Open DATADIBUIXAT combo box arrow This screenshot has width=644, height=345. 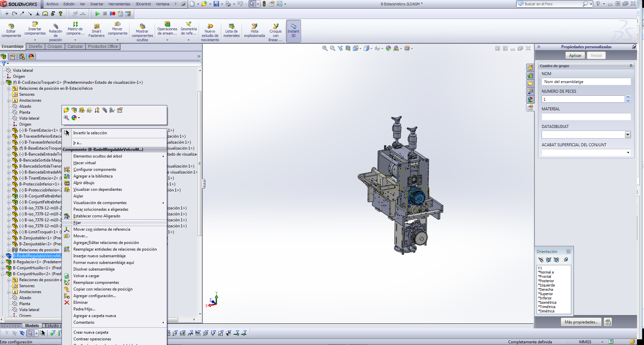[x=627, y=134]
